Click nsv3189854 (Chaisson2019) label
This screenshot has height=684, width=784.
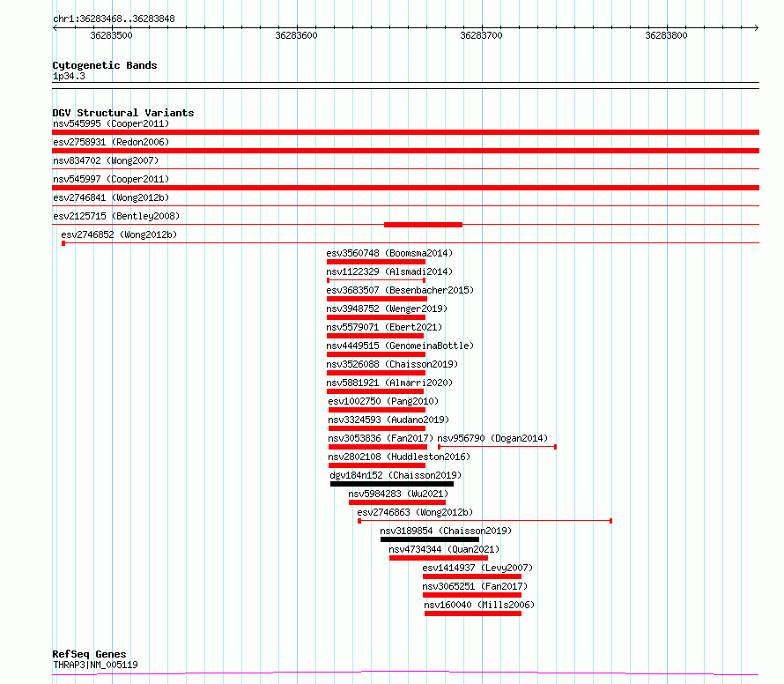tap(446, 531)
